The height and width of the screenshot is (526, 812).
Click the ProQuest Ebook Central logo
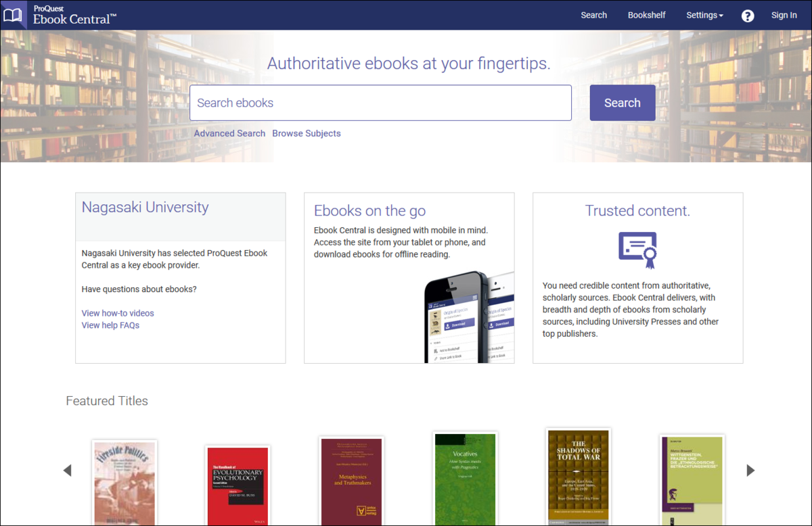click(60, 14)
